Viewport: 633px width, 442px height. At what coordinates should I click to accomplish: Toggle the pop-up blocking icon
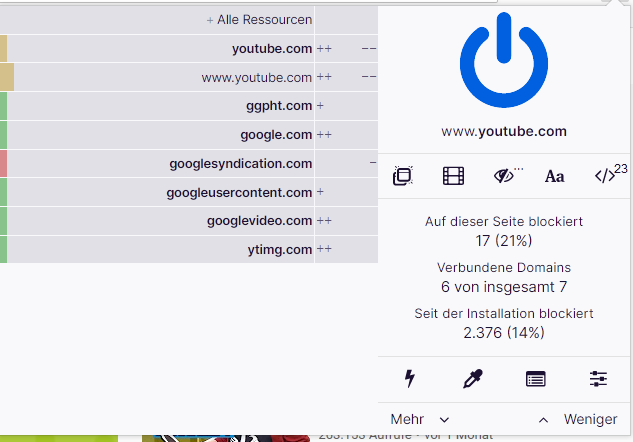(402, 176)
